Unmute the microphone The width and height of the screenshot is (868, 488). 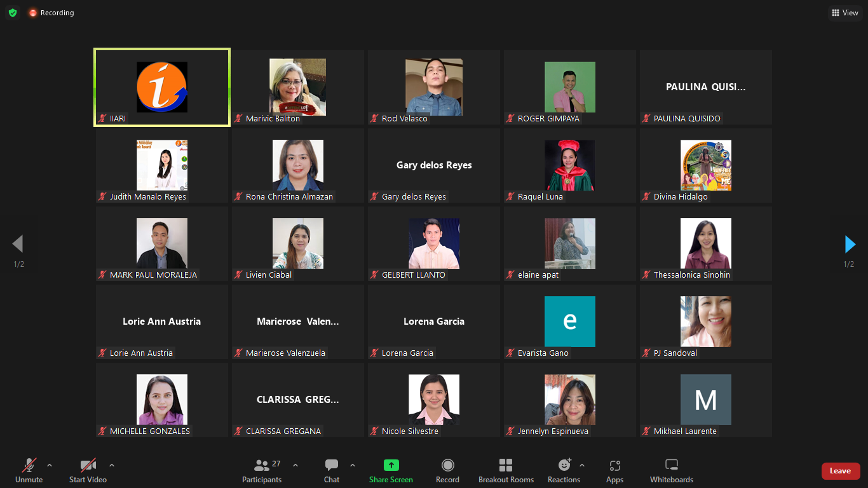click(29, 466)
